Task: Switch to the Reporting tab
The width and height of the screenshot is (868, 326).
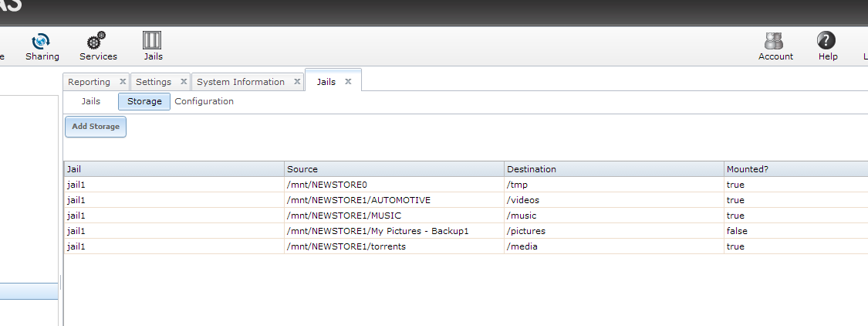Action: point(89,82)
